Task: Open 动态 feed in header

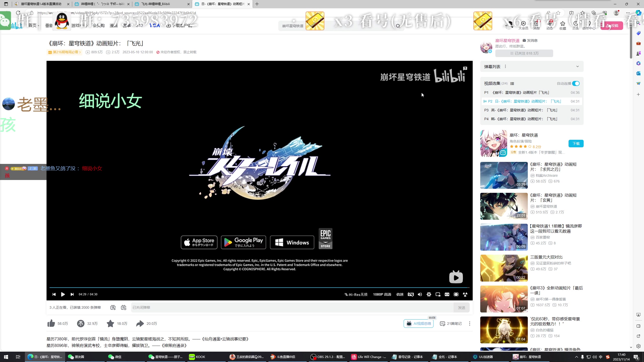Action: [x=550, y=26]
